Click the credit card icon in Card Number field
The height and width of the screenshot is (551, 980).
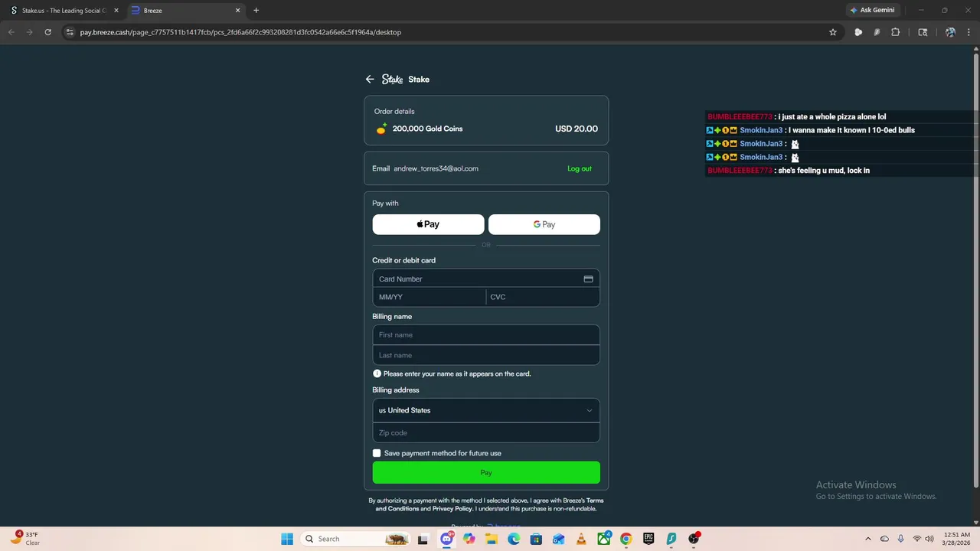pos(588,279)
